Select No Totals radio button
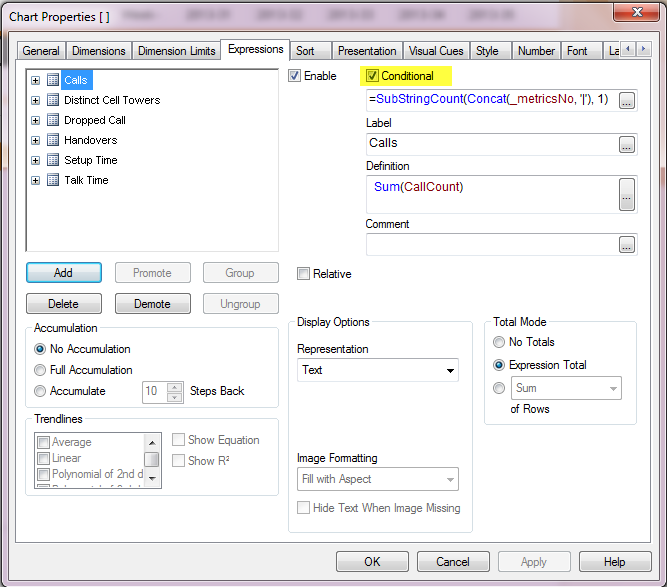 coord(499,342)
